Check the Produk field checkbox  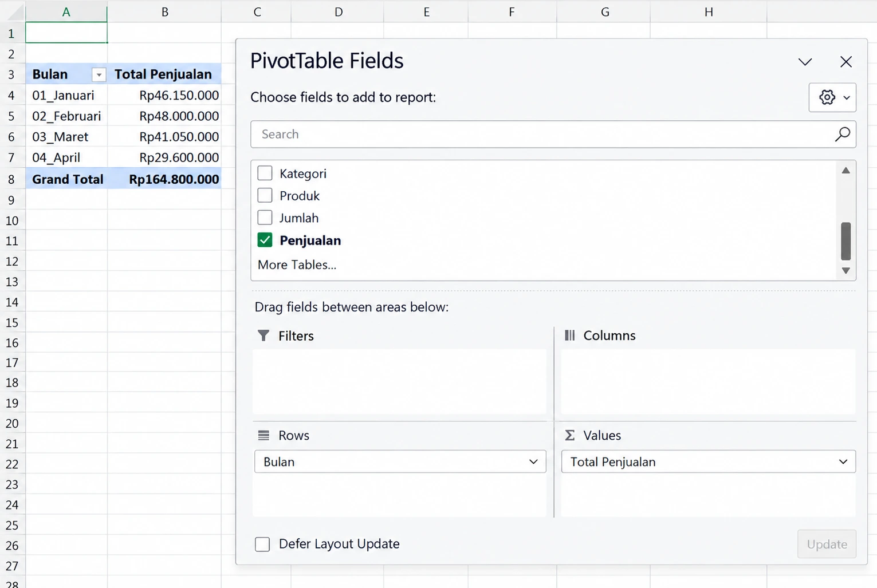(x=265, y=195)
